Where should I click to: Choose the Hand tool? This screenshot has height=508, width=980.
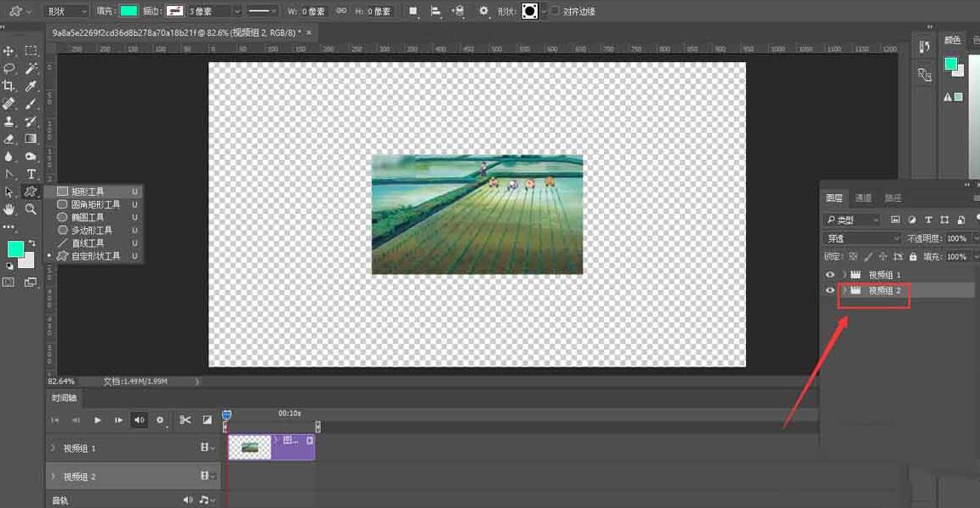[x=9, y=208]
